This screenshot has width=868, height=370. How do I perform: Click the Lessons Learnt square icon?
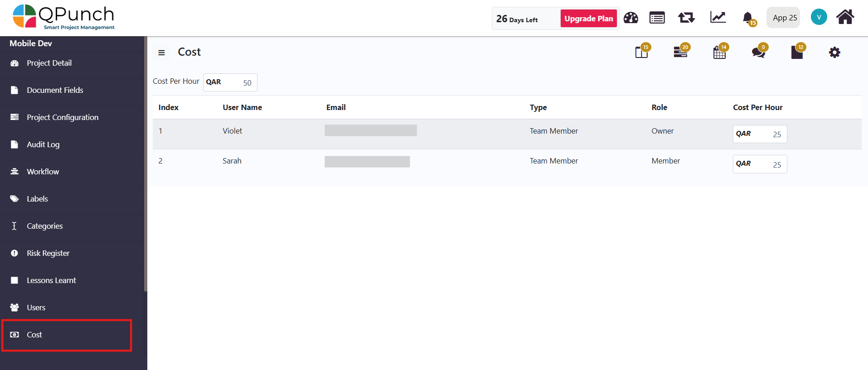(x=15, y=280)
